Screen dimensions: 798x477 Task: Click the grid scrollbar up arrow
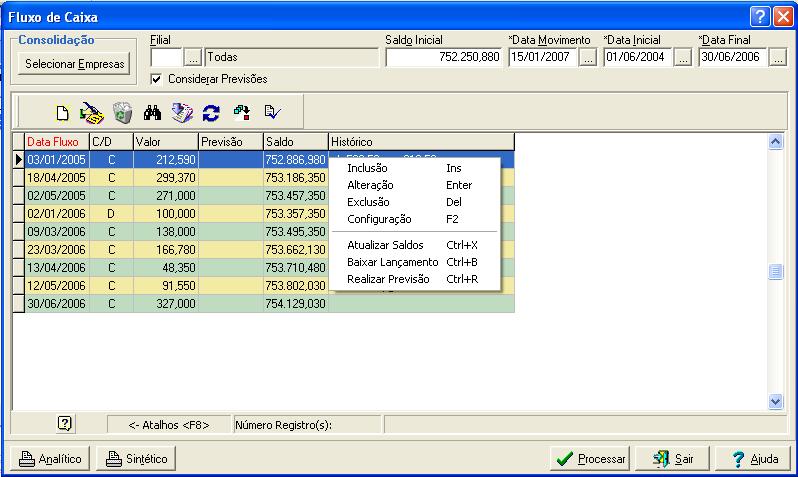point(775,142)
